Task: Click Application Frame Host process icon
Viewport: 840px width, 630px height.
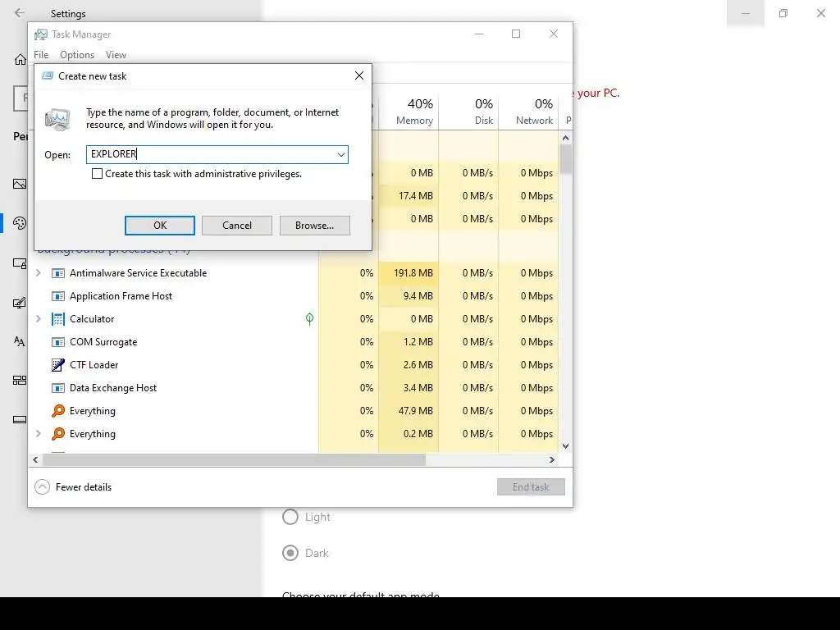Action: pos(58,296)
